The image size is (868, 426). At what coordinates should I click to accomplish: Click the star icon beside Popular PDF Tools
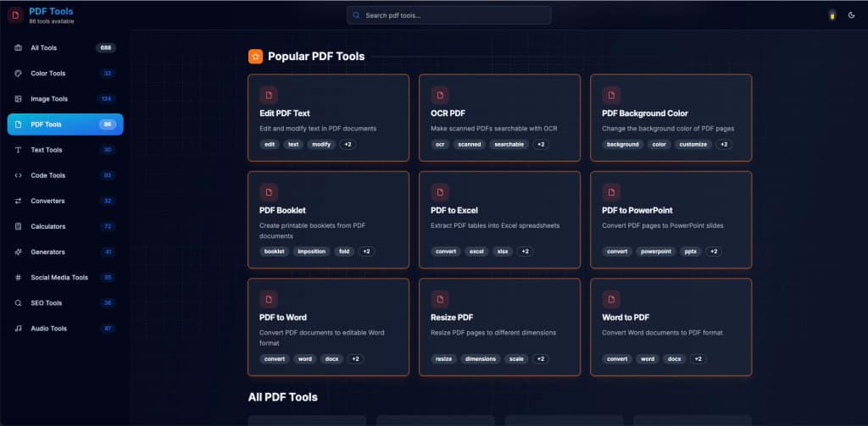click(x=255, y=57)
